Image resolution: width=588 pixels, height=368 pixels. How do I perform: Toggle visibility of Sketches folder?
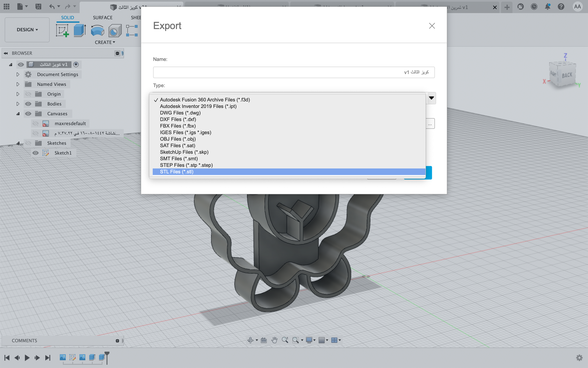click(28, 143)
